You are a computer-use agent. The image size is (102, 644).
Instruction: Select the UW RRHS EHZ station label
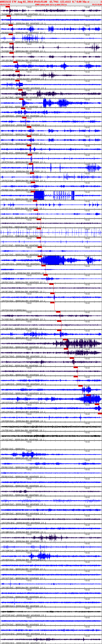point(23,125)
